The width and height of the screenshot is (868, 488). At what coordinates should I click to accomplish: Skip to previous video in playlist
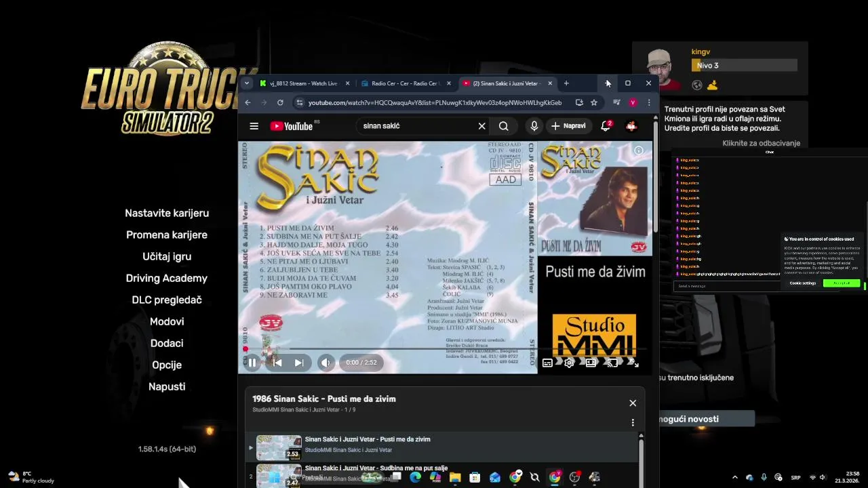(277, 363)
